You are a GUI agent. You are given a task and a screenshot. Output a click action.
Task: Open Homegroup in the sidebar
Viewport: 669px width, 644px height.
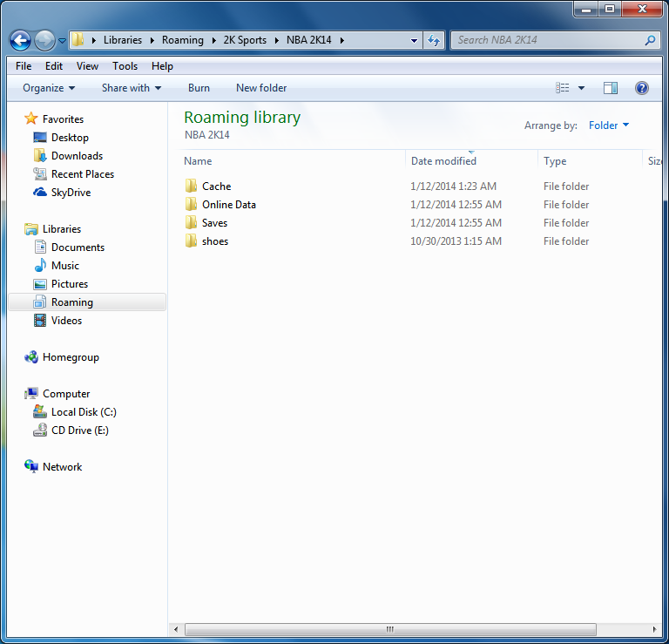[x=71, y=357]
